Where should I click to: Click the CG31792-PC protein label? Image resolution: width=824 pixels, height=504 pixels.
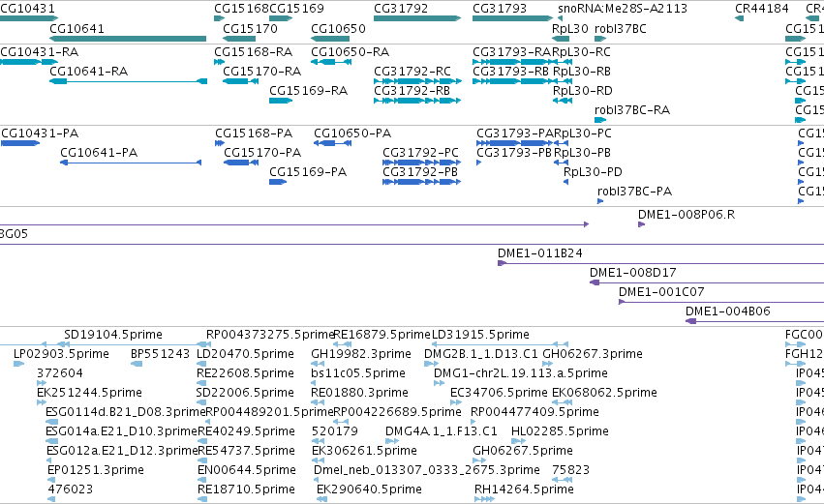pyautogui.click(x=420, y=152)
